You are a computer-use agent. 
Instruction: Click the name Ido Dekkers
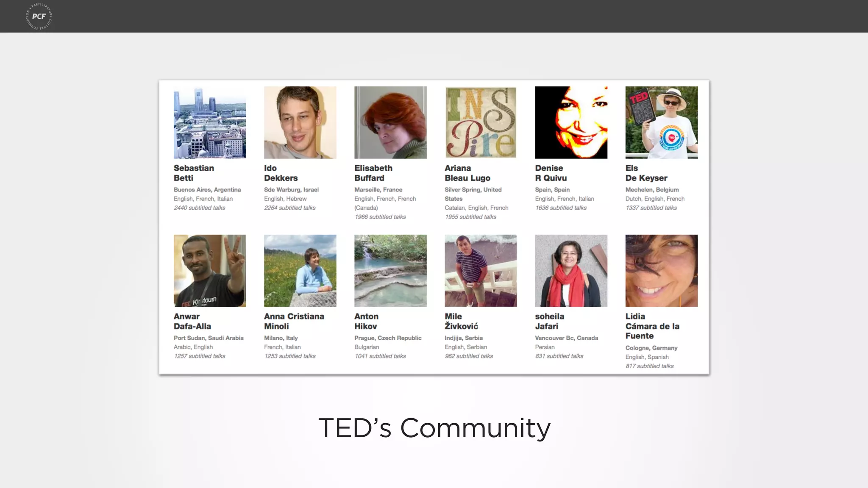point(281,173)
